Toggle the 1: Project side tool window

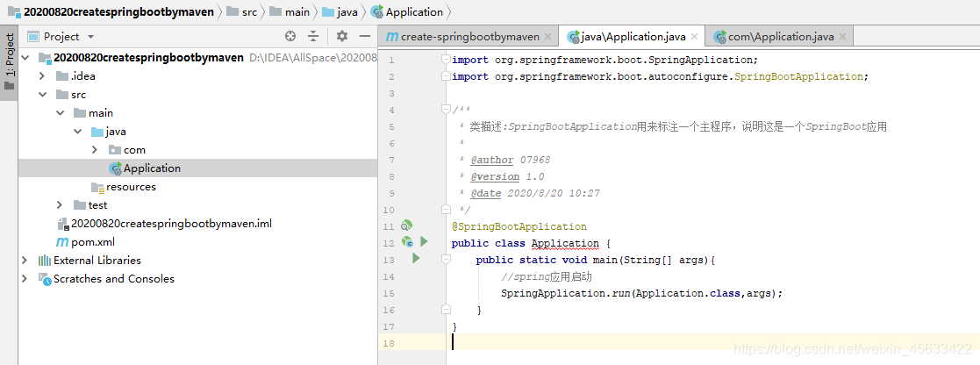9,61
